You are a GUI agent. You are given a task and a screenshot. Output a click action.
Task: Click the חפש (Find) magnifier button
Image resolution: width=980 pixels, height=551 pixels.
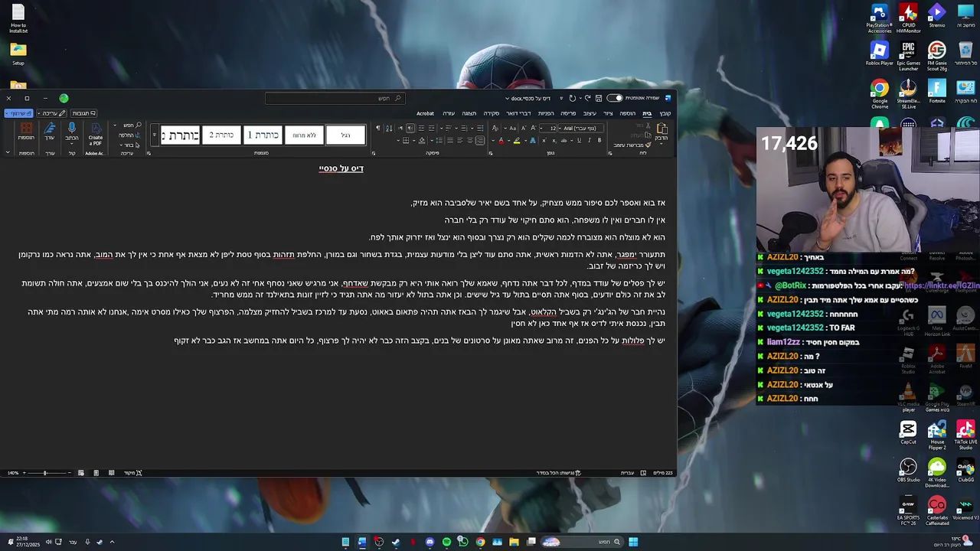point(132,125)
